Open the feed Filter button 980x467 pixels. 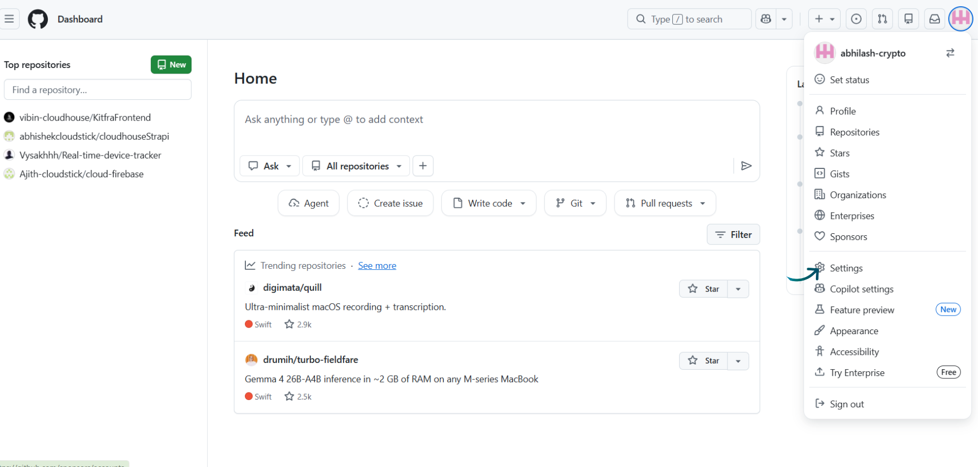pos(734,235)
